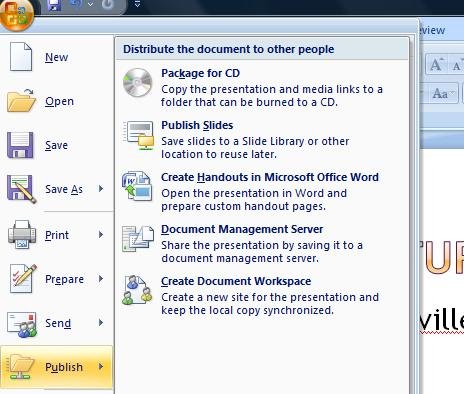Image resolution: width=464 pixels, height=394 pixels.
Task: Click the Undo icon in Quick Access Toolbar
Action: coord(76,4)
